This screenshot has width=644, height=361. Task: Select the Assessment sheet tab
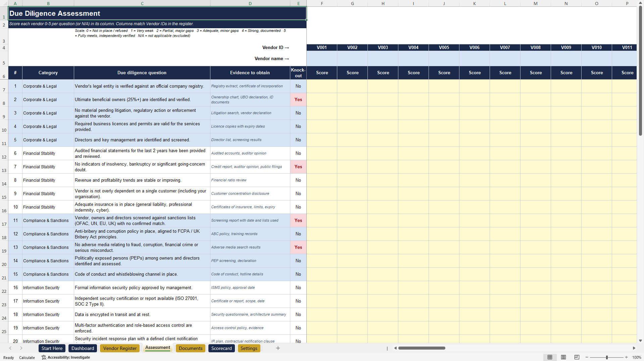tap(158, 348)
